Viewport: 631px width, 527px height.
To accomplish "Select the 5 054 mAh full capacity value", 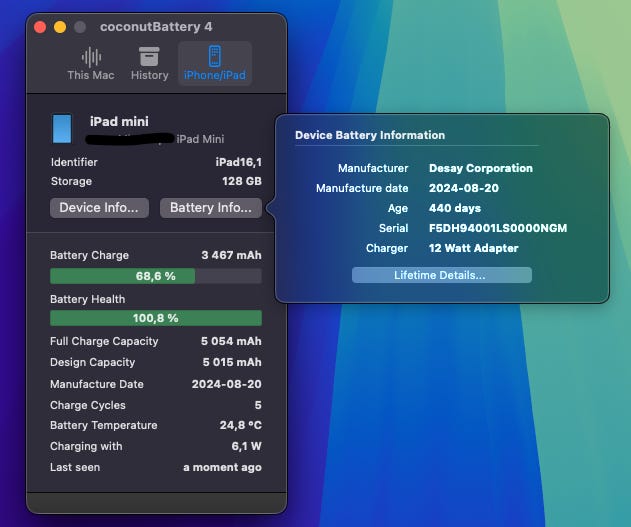I will [x=231, y=341].
